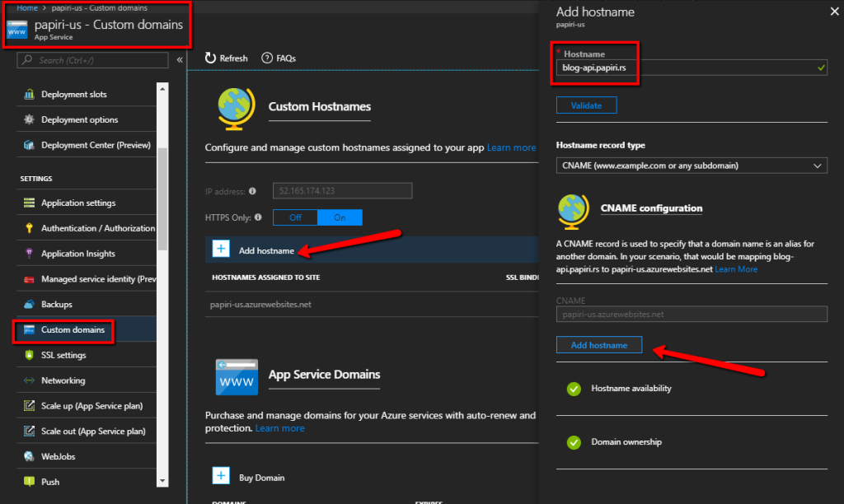
Task: Click the Hostname availability green check icon
Action: click(x=574, y=389)
